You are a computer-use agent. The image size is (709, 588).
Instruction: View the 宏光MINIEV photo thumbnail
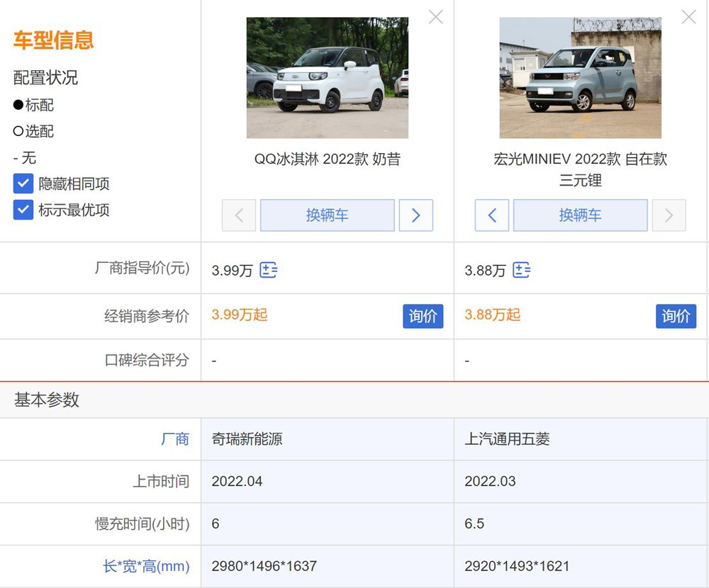pos(580,77)
